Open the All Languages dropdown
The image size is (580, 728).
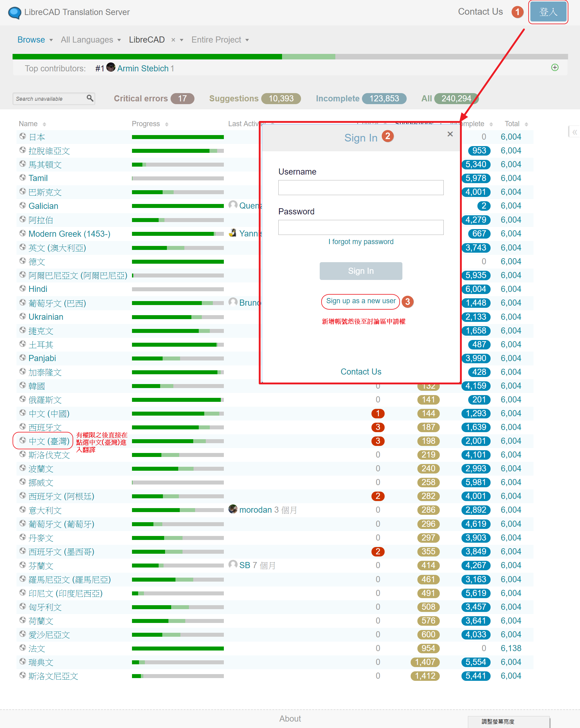(91, 40)
